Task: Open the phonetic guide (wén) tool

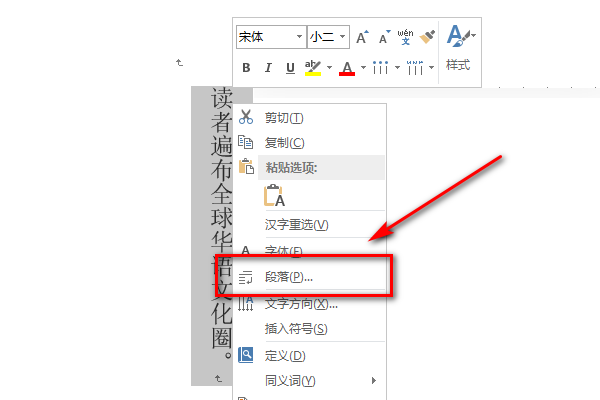Action: point(405,37)
